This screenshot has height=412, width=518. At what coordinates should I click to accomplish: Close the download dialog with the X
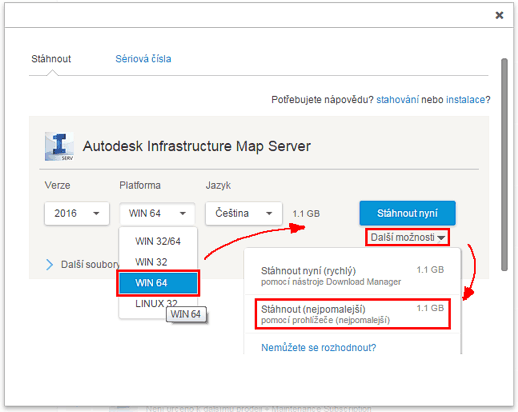pyautogui.click(x=499, y=15)
